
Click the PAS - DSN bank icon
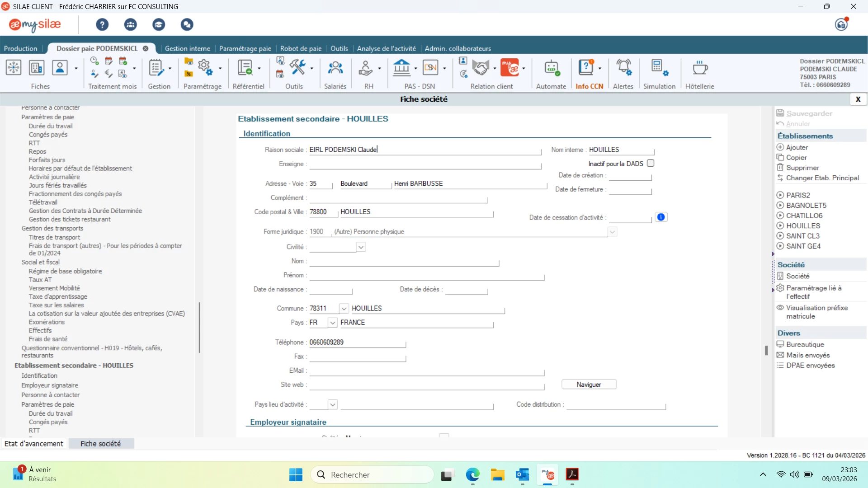pos(401,69)
